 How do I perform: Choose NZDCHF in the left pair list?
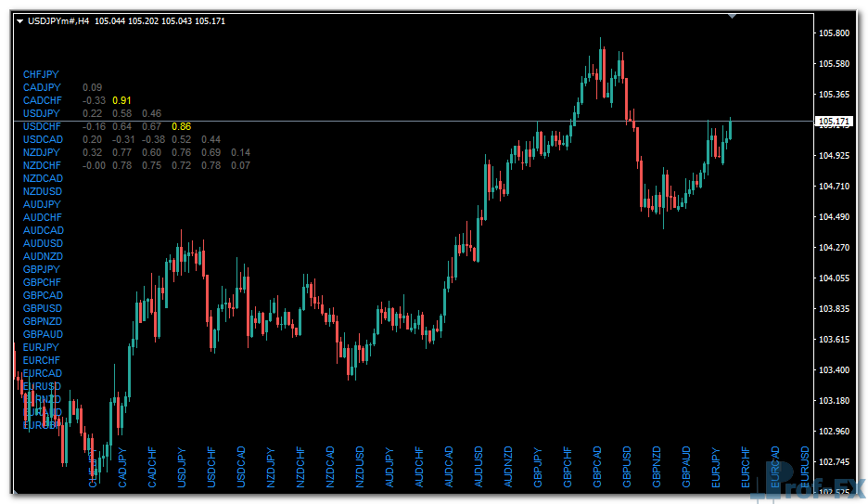pyautogui.click(x=43, y=165)
